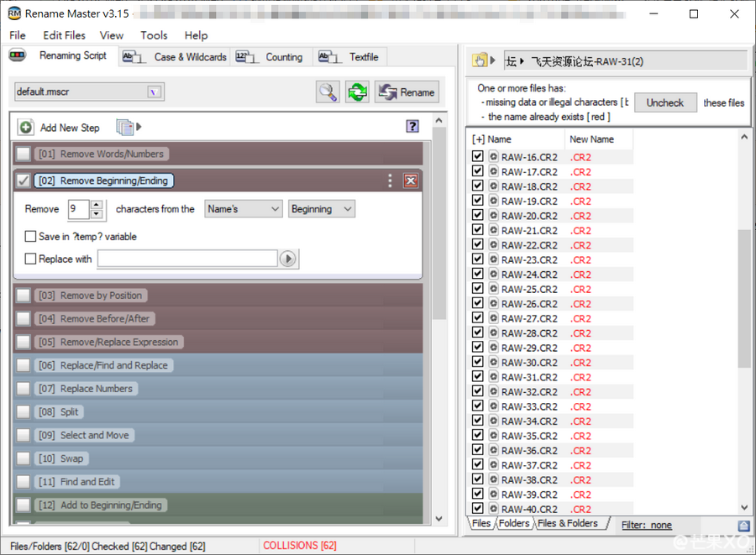
Task: Expand step 11 Find and Edit
Action: click(x=77, y=482)
